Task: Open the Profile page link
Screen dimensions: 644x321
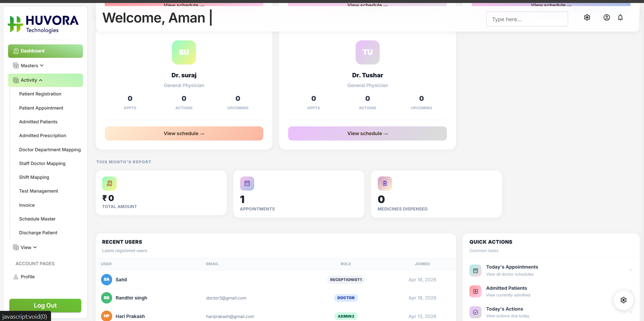Action: [x=28, y=277]
